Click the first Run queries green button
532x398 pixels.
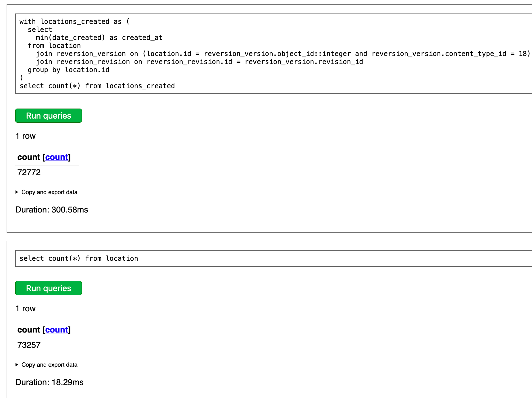pos(48,115)
